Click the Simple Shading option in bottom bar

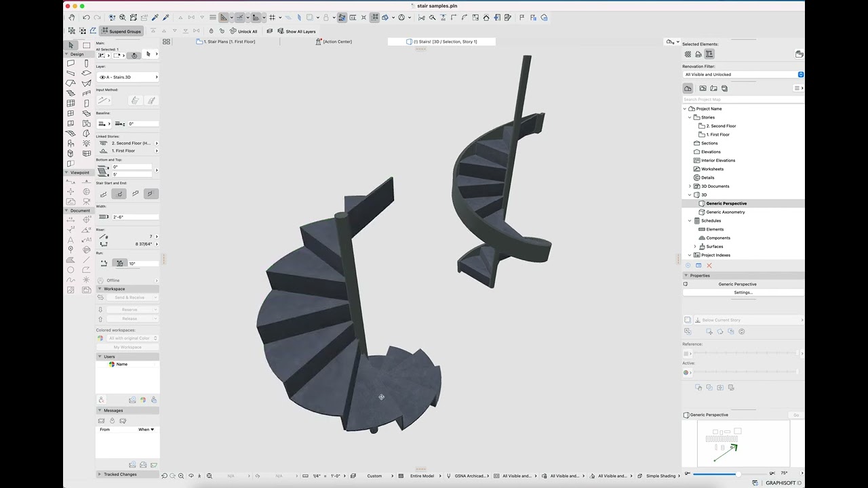coord(660,476)
